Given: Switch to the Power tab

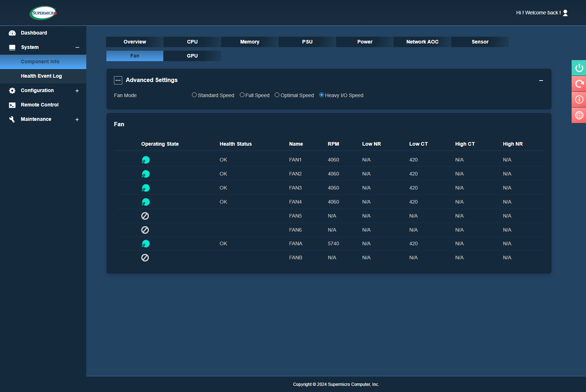Looking at the screenshot, I should [x=365, y=42].
